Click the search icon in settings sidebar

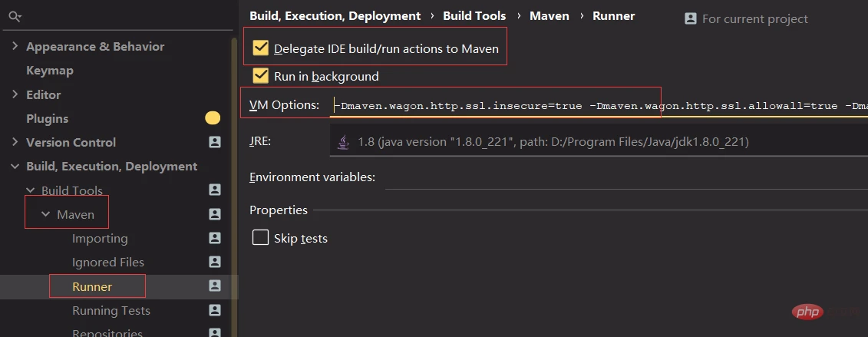(x=15, y=16)
